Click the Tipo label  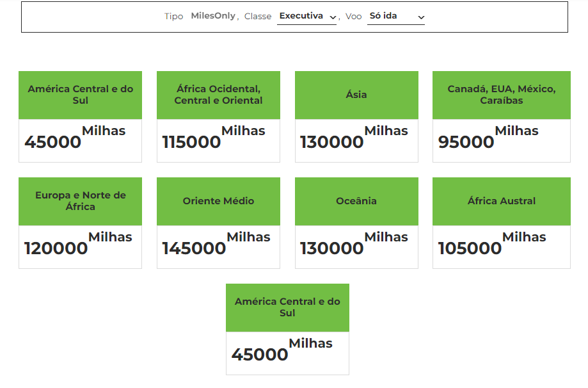[173, 16]
